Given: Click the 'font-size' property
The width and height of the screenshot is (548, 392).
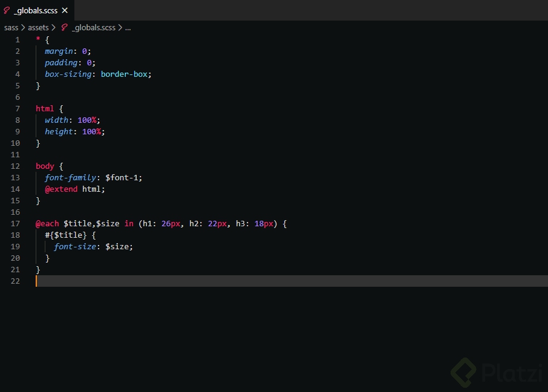Looking at the screenshot, I should coord(75,247).
